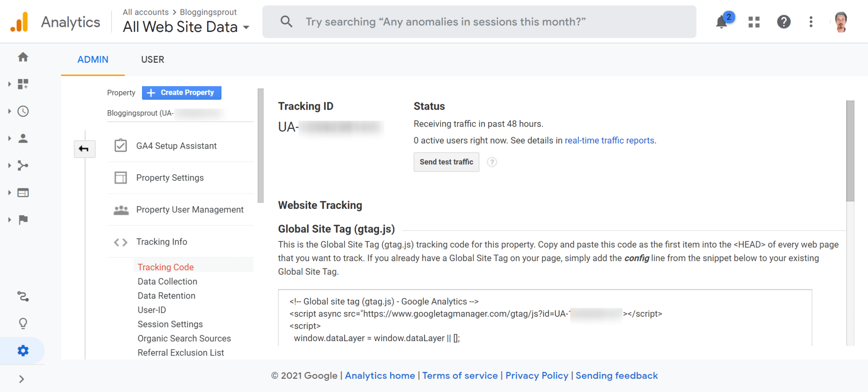Click the Send test traffic button
This screenshot has width=868, height=392.
[x=446, y=162]
